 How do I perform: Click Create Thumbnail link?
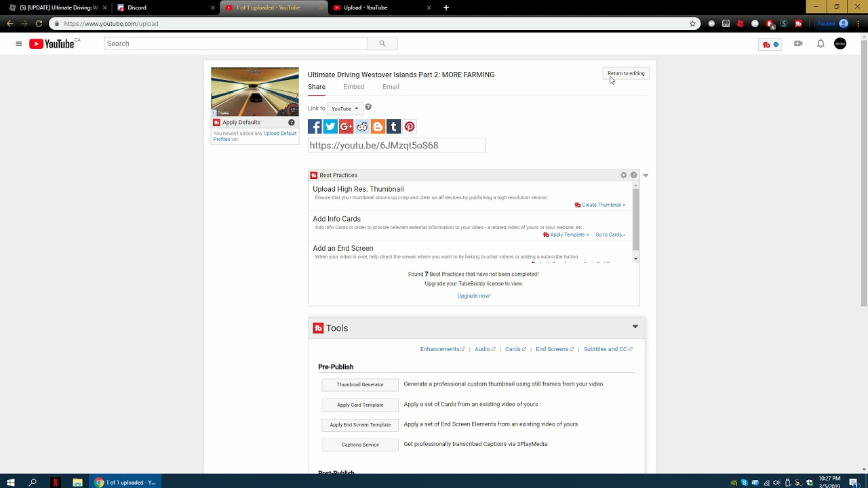600,205
